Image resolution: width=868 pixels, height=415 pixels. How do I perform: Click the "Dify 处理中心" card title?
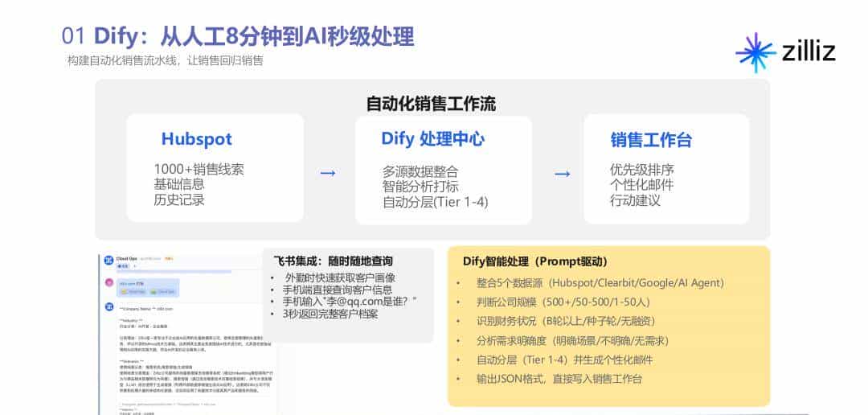click(x=433, y=138)
